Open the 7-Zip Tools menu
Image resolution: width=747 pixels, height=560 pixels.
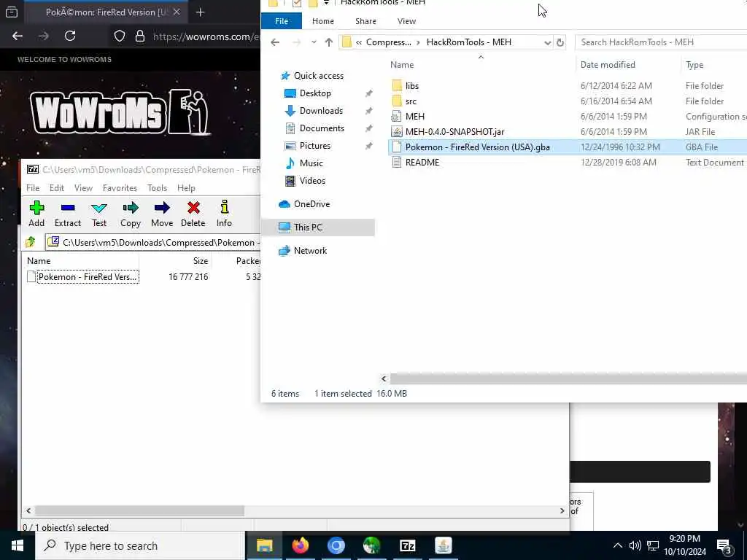coord(158,188)
